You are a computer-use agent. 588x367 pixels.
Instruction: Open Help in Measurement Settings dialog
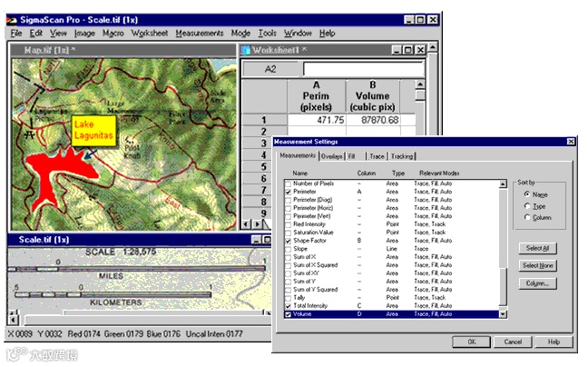(x=554, y=342)
